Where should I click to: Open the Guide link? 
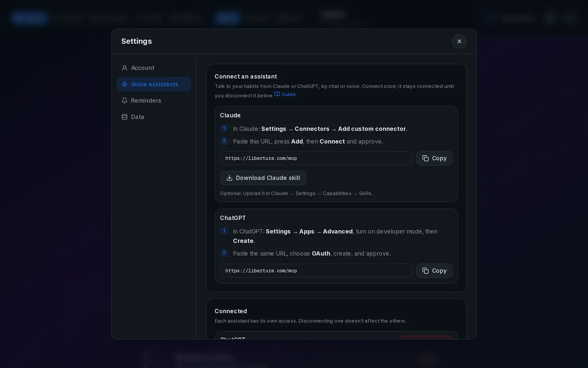pyautogui.click(x=285, y=94)
